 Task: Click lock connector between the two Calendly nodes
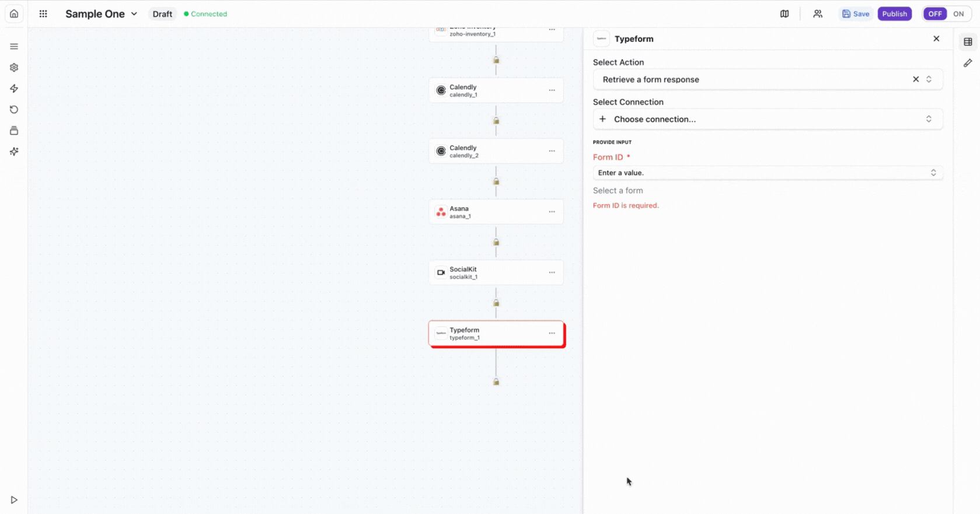496,121
